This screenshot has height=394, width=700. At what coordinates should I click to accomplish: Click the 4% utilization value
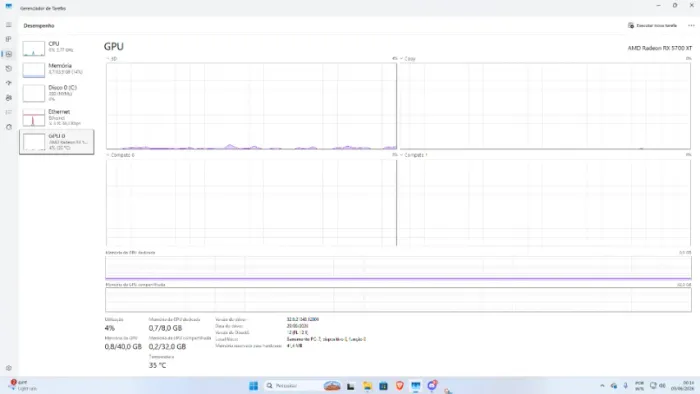pyautogui.click(x=109, y=328)
